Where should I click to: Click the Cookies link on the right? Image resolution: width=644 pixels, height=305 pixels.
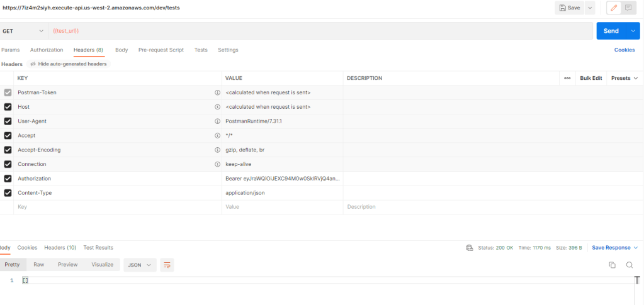point(624,50)
